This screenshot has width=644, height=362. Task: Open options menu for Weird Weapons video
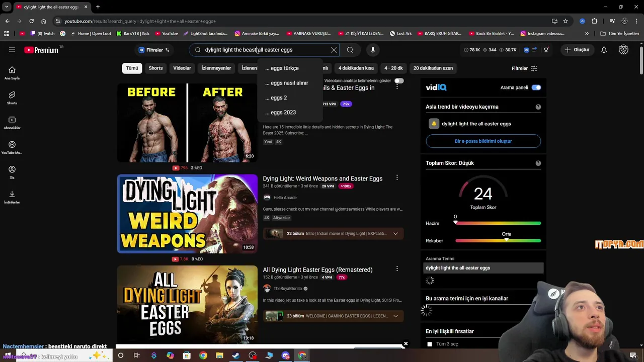[397, 177]
